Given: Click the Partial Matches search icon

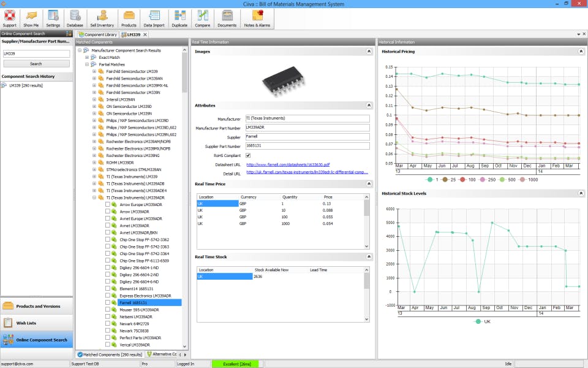Looking at the screenshot, I should pos(93,64).
